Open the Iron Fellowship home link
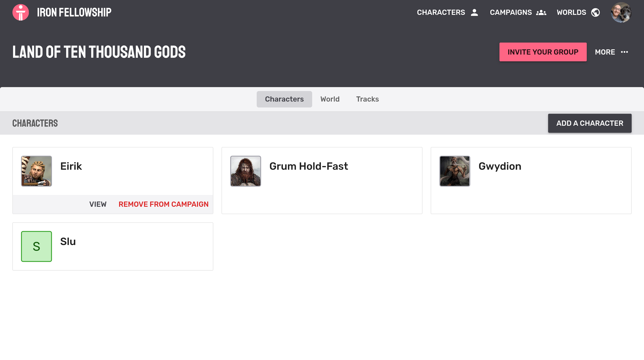This screenshot has width=644, height=360. click(74, 12)
